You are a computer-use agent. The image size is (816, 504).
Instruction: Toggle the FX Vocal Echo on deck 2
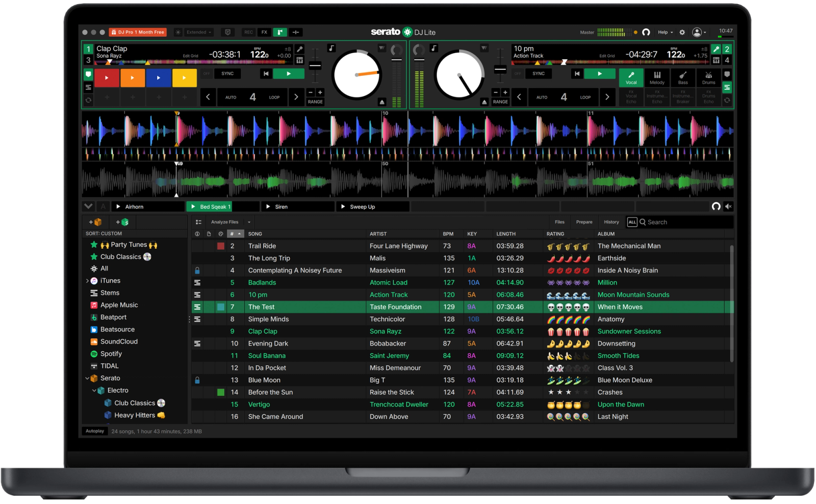coord(631,97)
